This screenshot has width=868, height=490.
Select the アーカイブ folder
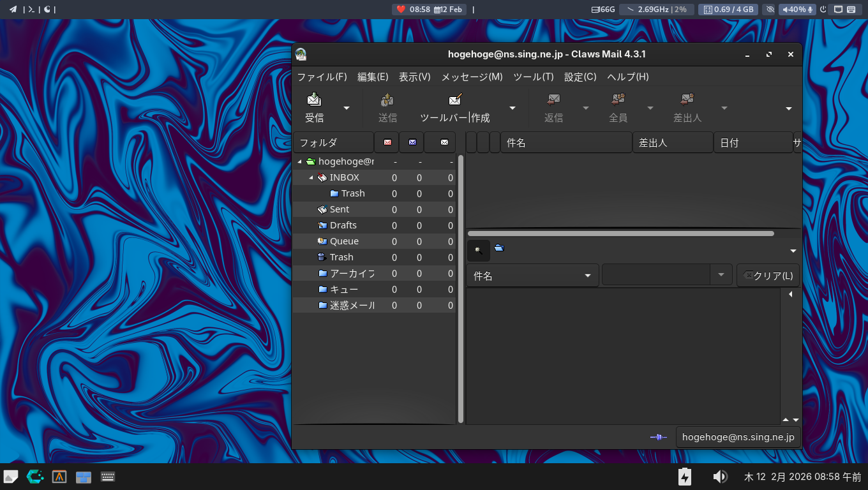click(374, 273)
